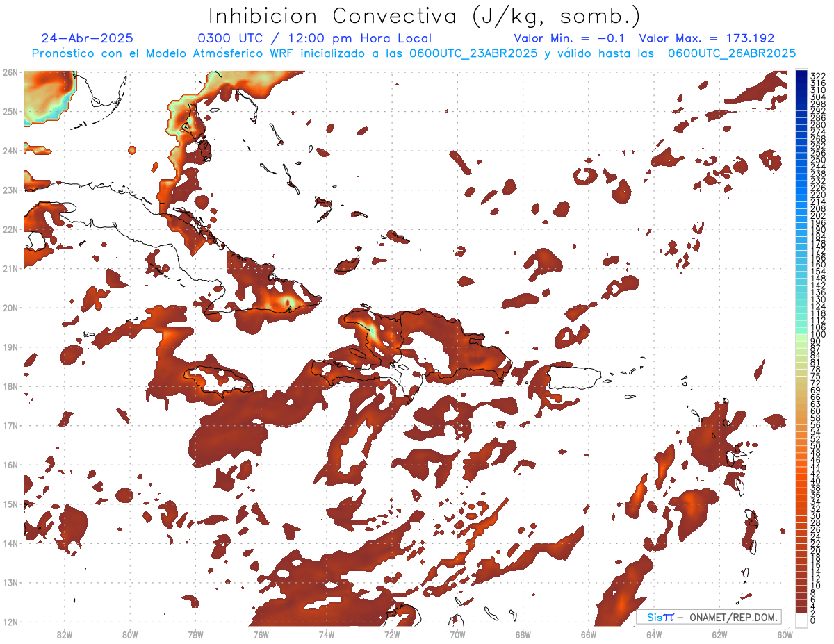
Task: Click the colorbar value 202 label
Action: click(818, 215)
